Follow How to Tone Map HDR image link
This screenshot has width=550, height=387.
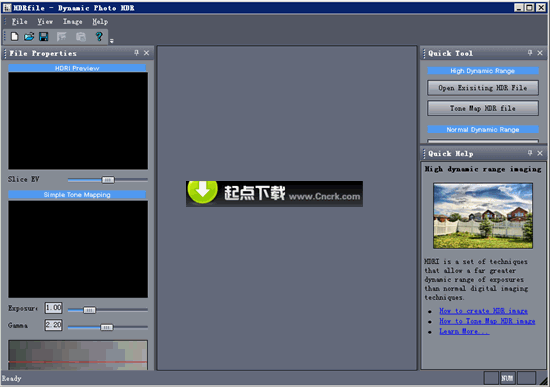(487, 321)
